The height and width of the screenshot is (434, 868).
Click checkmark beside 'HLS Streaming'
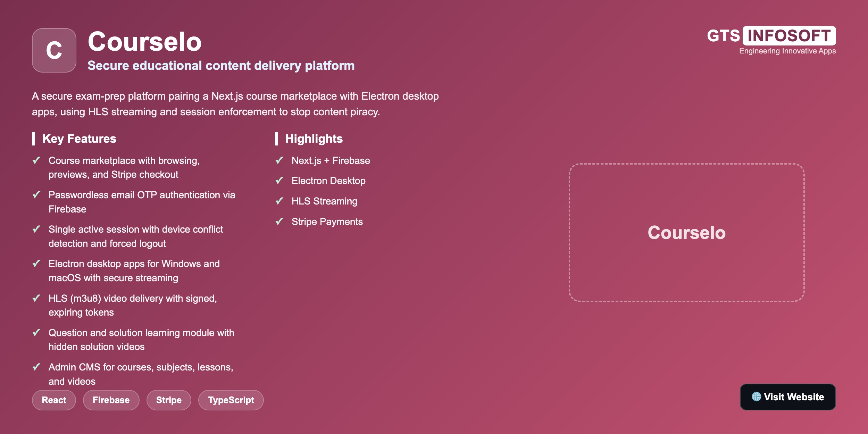click(279, 201)
